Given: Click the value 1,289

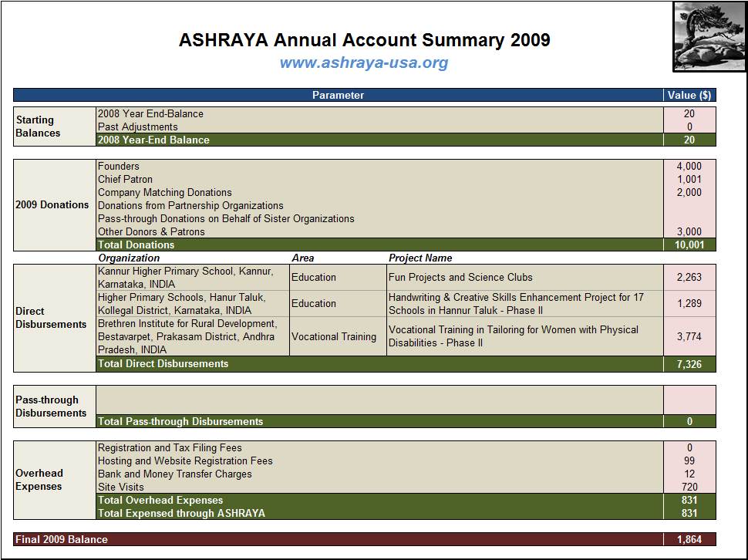Looking at the screenshot, I should [x=689, y=304].
